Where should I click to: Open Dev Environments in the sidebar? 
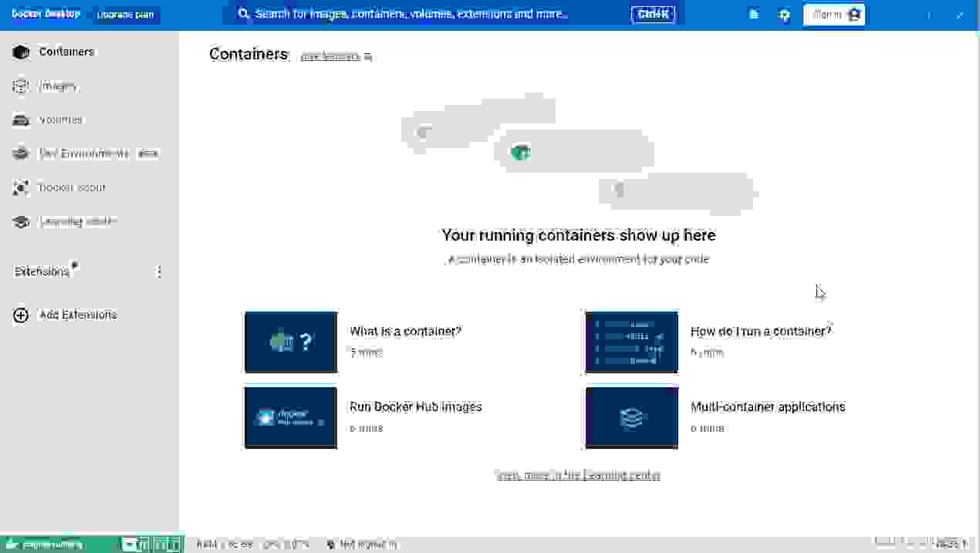click(89, 153)
